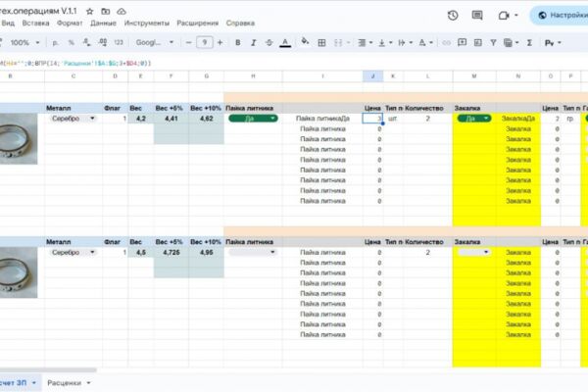Apply strikethrough formatting

coord(269,43)
